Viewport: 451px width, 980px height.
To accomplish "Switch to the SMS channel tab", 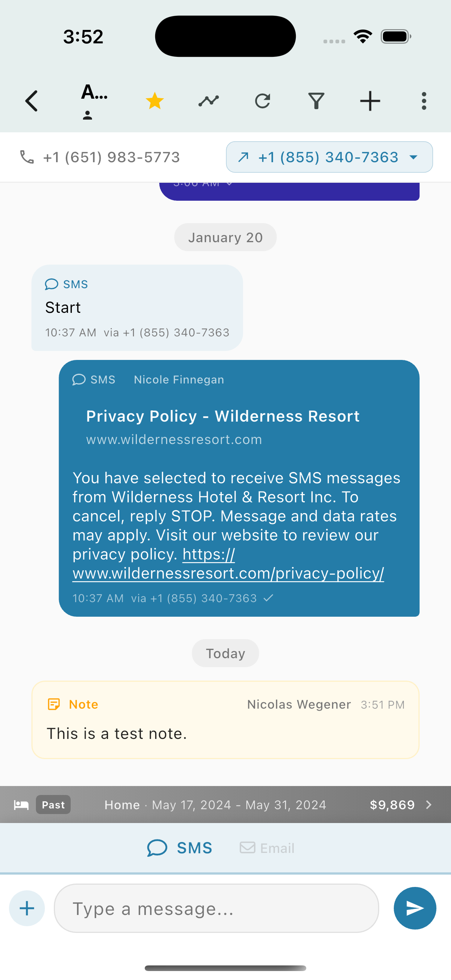I will [180, 848].
